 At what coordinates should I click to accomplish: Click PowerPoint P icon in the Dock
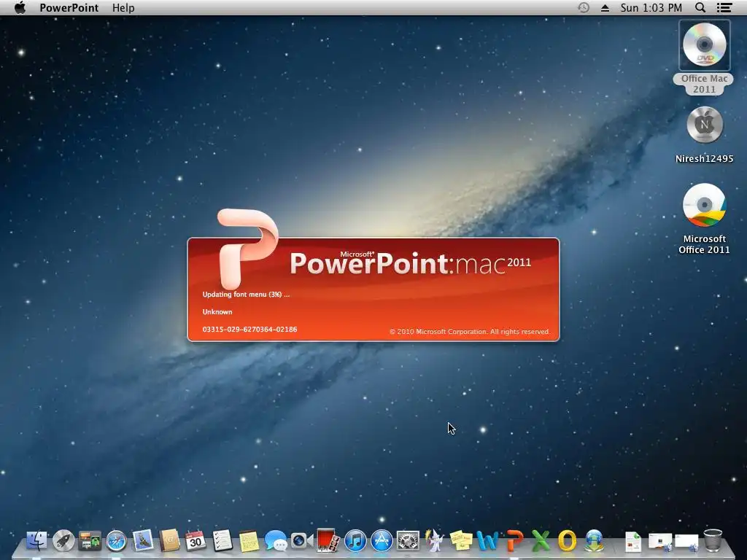pyautogui.click(x=514, y=541)
